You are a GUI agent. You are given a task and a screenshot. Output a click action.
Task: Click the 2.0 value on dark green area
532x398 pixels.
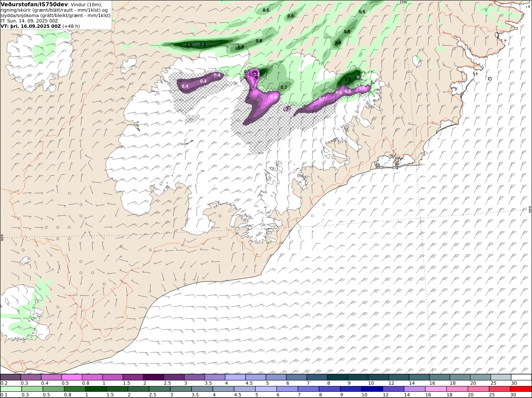click(348, 79)
